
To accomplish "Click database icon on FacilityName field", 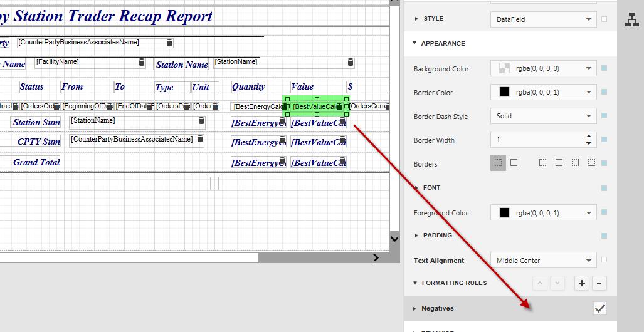I will click(x=142, y=62).
